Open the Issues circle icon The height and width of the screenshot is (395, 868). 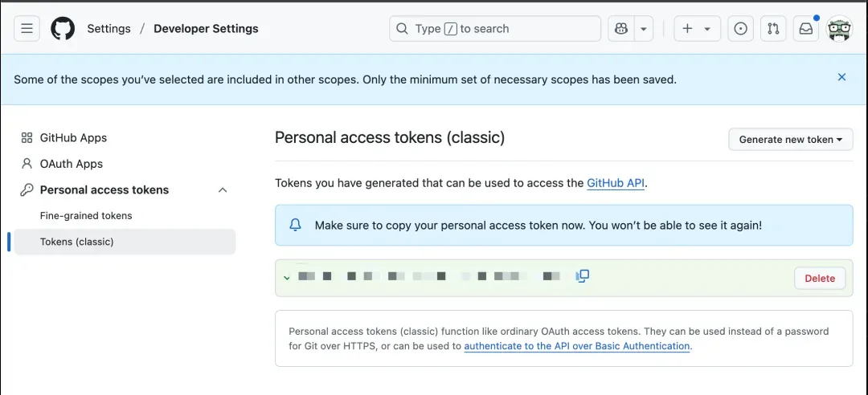pos(740,28)
